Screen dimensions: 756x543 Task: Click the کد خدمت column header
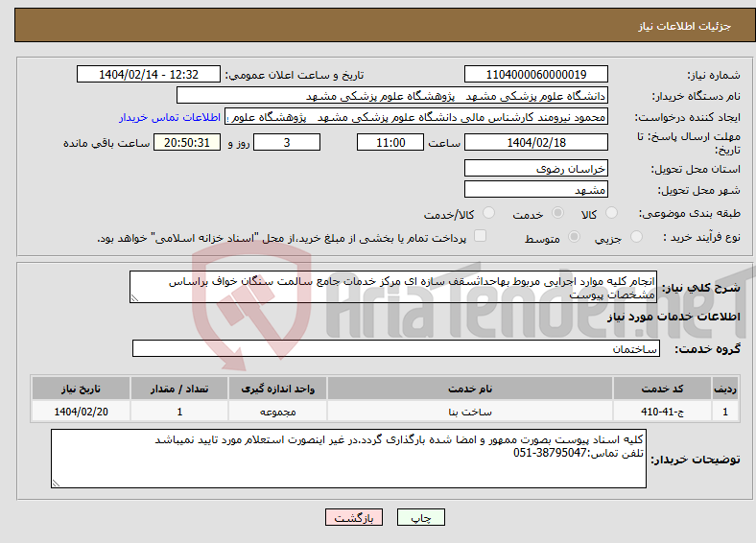coord(663,389)
